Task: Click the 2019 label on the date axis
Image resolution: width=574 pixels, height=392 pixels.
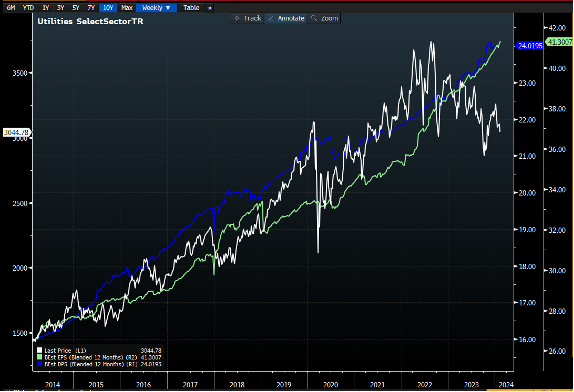Action: 284,385
